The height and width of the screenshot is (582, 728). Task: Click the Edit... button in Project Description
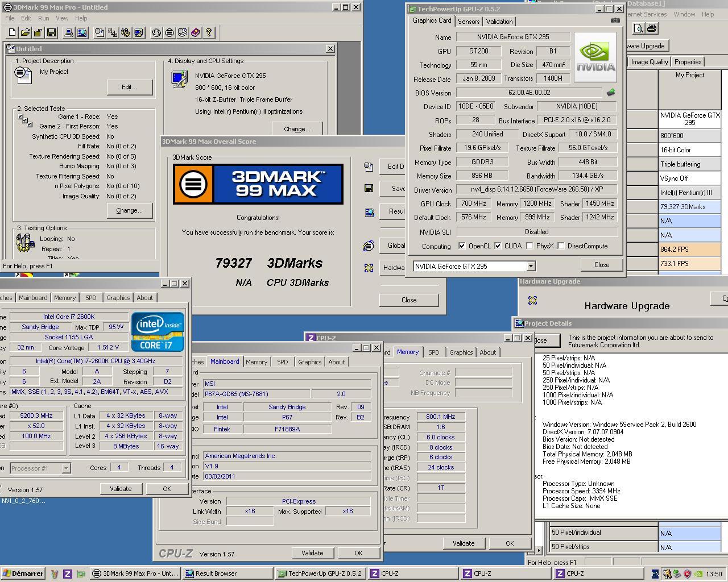(129, 87)
